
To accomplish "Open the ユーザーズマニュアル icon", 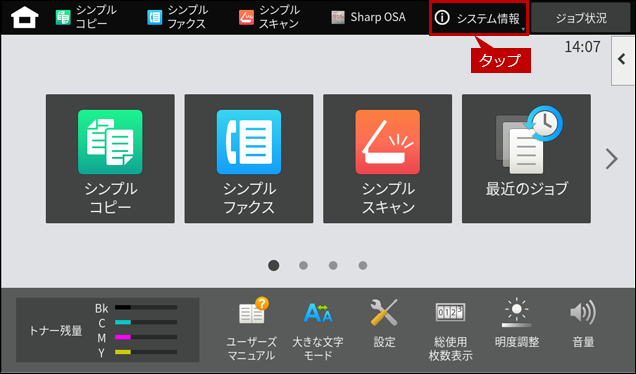I will (251, 330).
